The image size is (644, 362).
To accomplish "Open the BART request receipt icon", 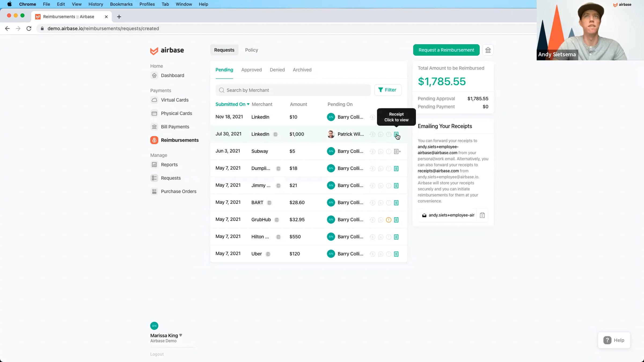I will (396, 203).
